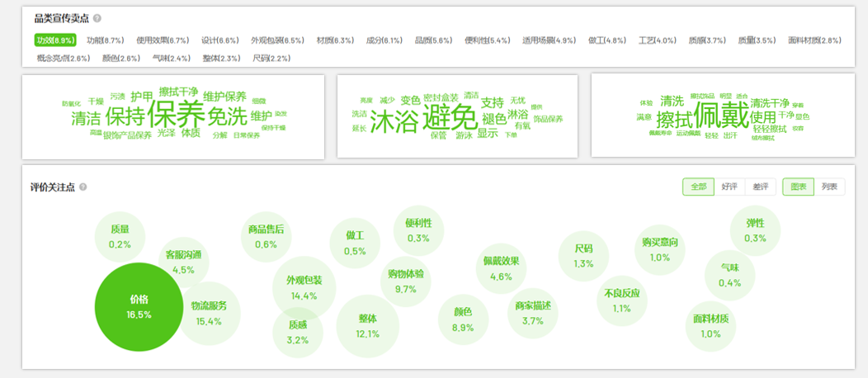Screen dimensions: 868x378
Task: Select the 使用效果(6.7%) tag
Action: coord(163,40)
